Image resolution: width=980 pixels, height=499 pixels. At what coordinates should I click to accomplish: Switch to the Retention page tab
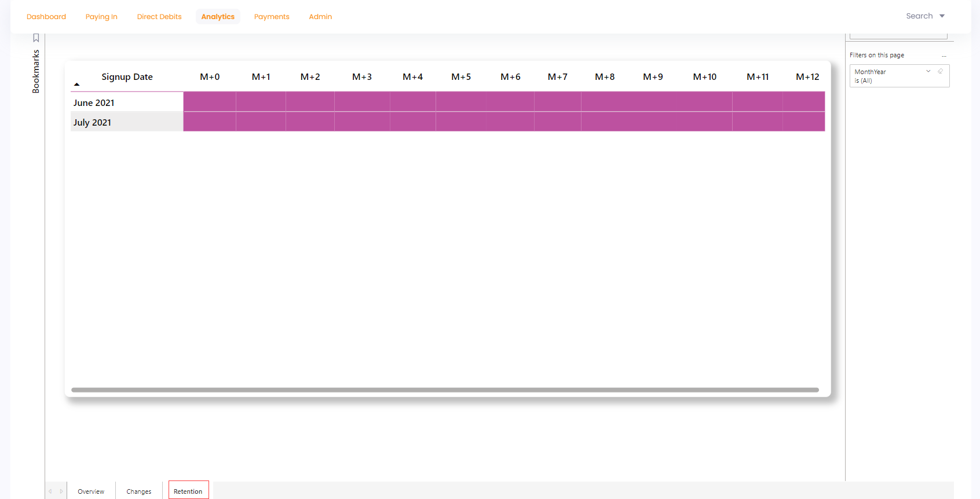coord(188,490)
